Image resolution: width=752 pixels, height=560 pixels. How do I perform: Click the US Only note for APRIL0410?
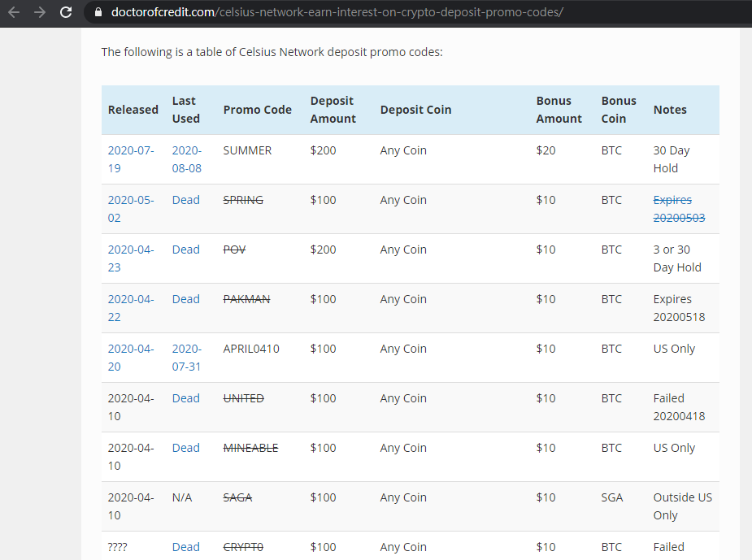tap(674, 349)
